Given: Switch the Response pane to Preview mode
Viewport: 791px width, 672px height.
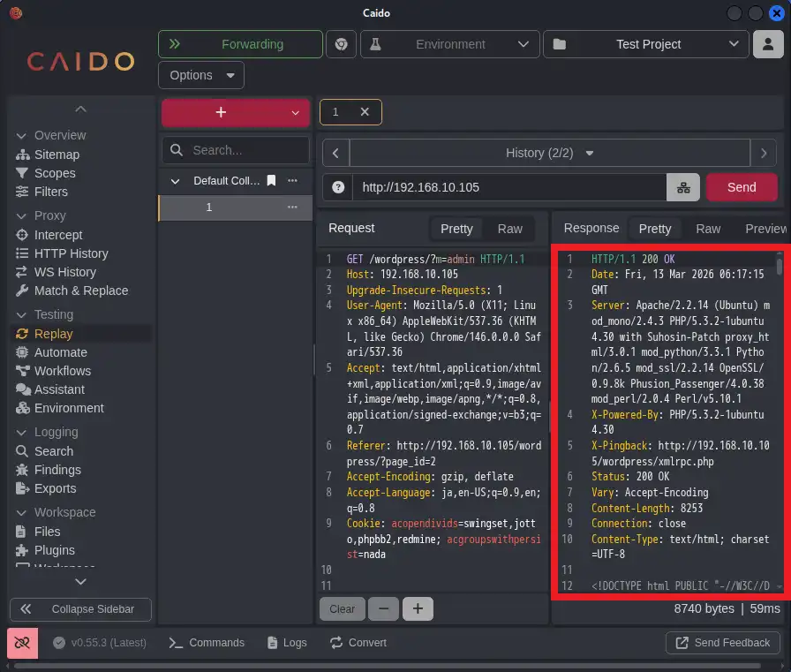Looking at the screenshot, I should [763, 229].
